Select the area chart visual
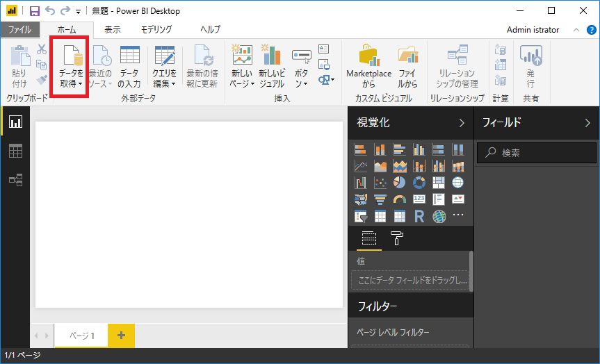This screenshot has width=600, height=364. tap(380, 166)
